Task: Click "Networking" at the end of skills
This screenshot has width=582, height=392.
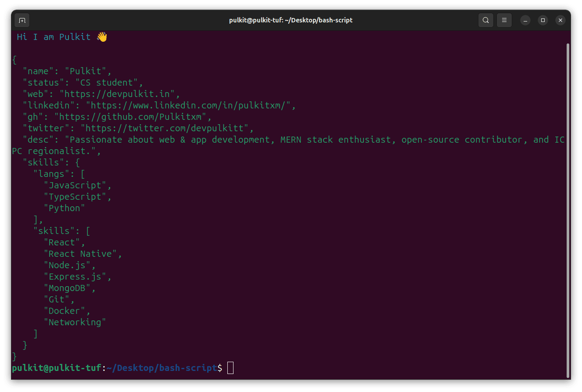Action: (x=74, y=322)
